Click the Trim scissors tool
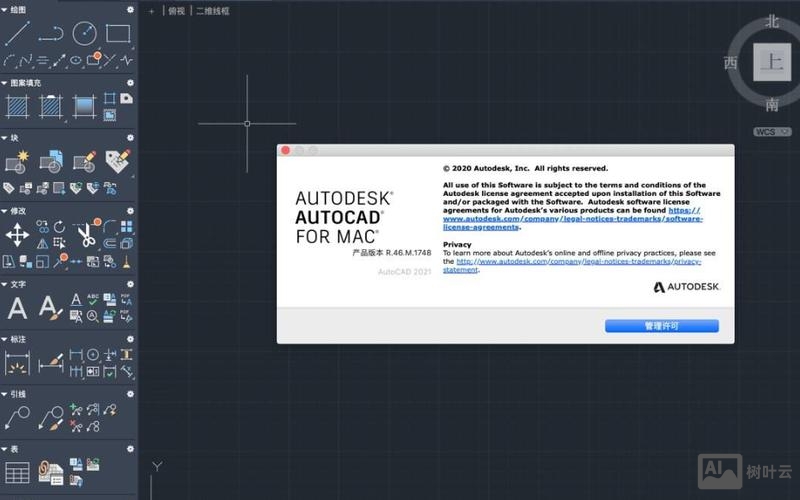 tap(85, 235)
